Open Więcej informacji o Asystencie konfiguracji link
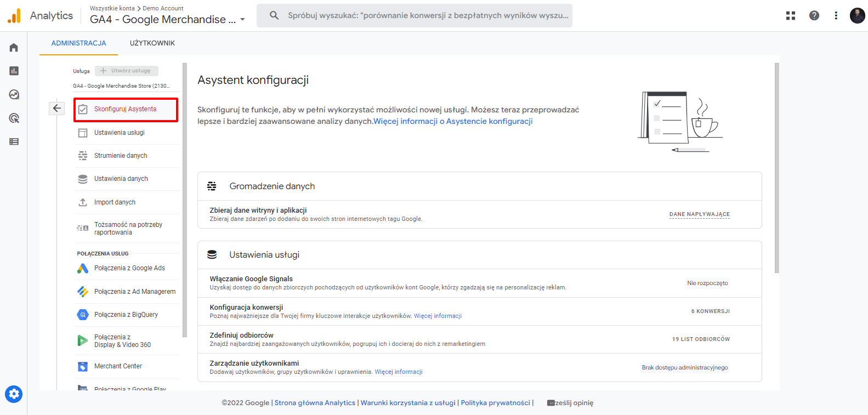This screenshot has height=415, width=868. pyautogui.click(x=453, y=121)
